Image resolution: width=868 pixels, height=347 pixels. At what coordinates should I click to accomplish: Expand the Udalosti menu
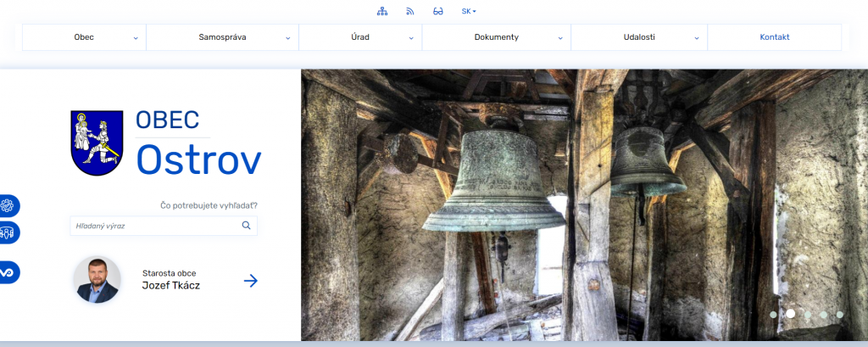pyautogui.click(x=639, y=37)
